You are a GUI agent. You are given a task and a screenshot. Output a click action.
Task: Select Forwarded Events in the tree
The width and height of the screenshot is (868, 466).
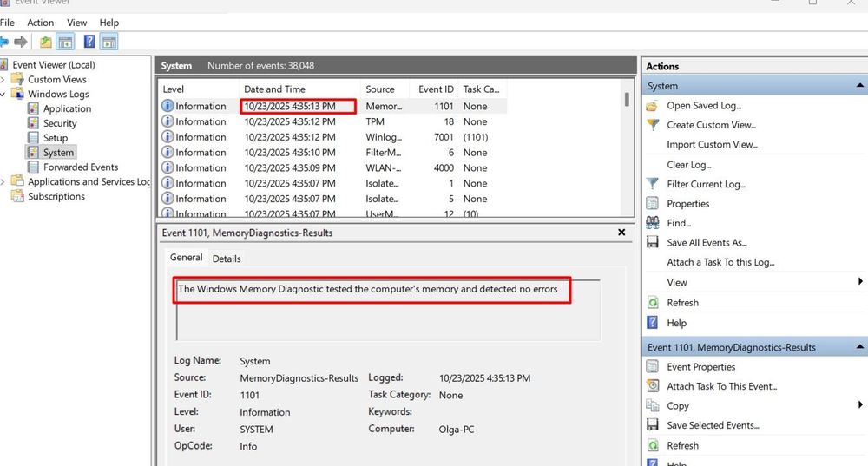[81, 167]
